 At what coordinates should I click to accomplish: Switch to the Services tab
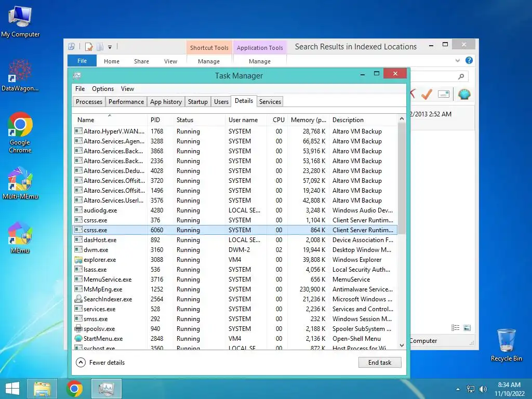[270, 102]
